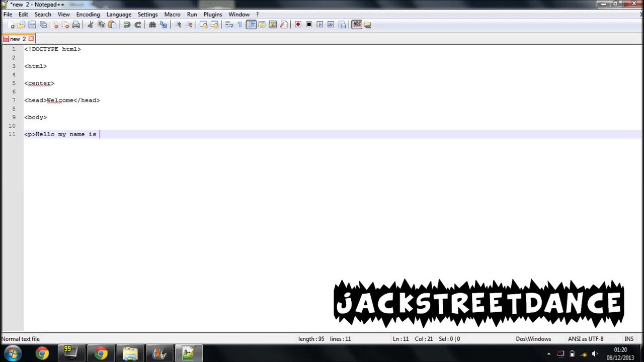Screen dimensions: 644x362
Task: Open the Encoding menu
Action: [x=88, y=15]
